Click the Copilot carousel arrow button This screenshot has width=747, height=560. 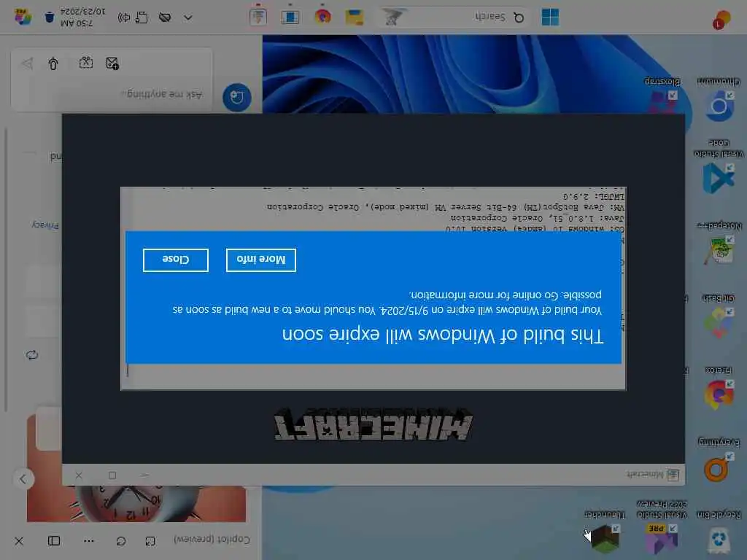(23, 479)
